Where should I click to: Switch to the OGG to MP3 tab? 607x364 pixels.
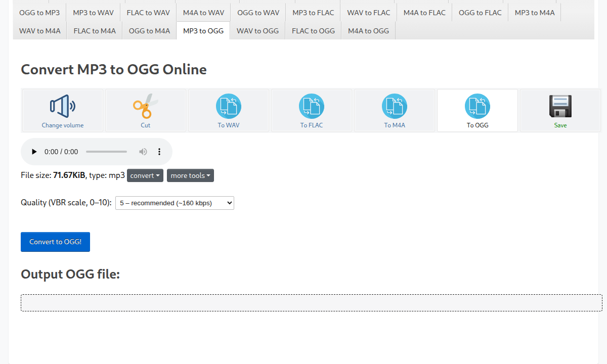tap(39, 12)
